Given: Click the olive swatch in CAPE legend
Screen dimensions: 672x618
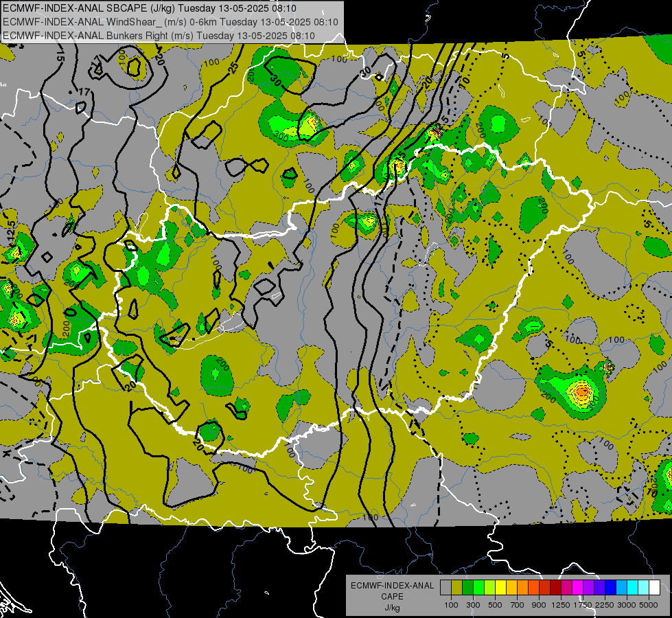Looking at the screenshot, I should (457, 587).
